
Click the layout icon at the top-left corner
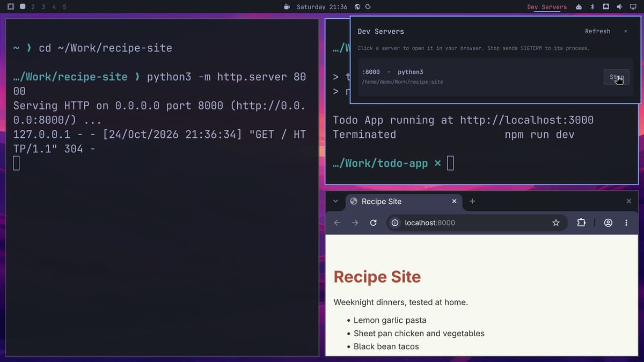point(11,7)
